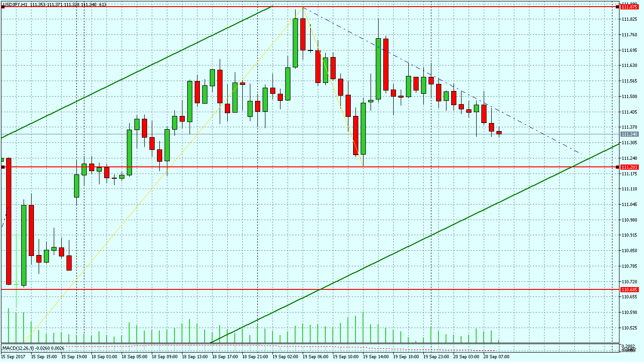Click the lower green ascending channel line

[x=424, y=239]
